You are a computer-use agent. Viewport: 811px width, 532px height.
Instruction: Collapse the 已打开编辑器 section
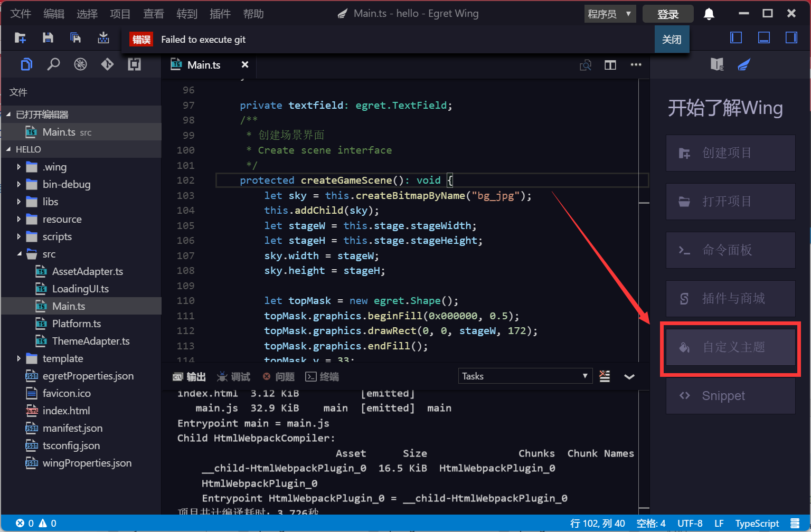coord(81,115)
